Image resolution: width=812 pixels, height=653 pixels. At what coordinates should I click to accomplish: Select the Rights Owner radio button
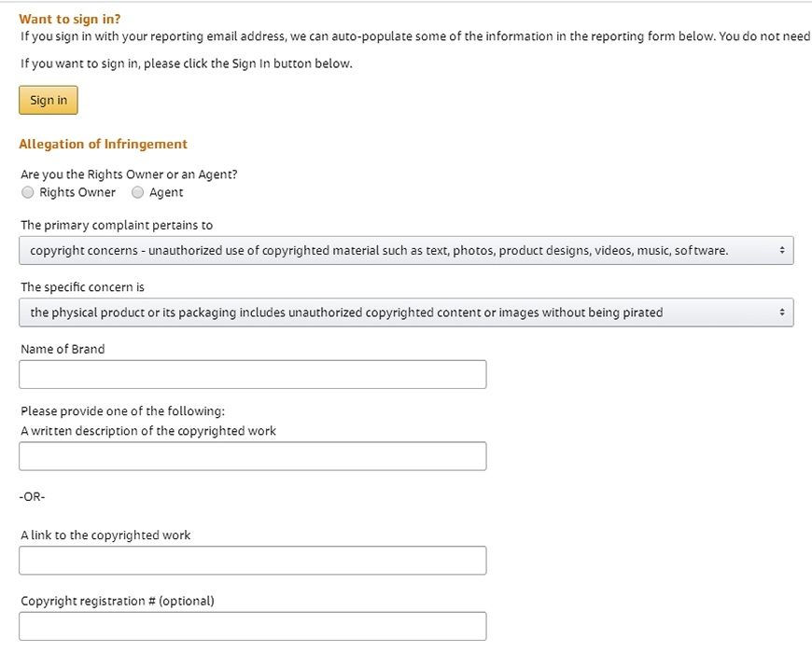28,193
